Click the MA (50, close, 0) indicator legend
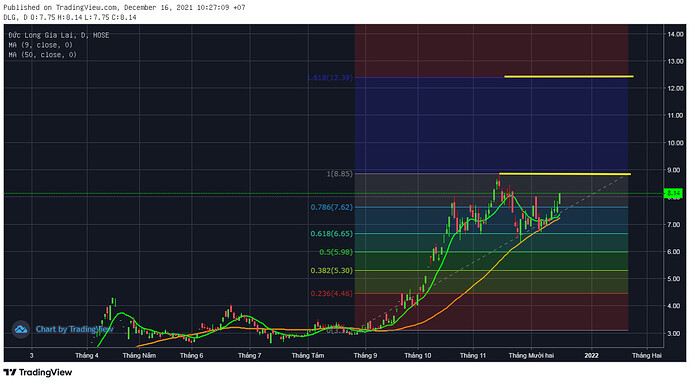690x383 pixels. [42, 55]
